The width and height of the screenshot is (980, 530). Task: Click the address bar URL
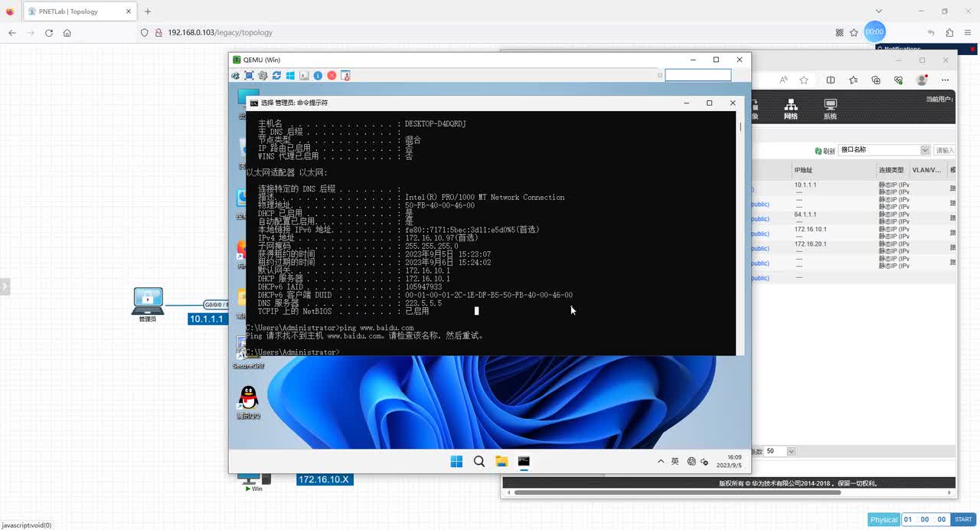click(x=220, y=33)
